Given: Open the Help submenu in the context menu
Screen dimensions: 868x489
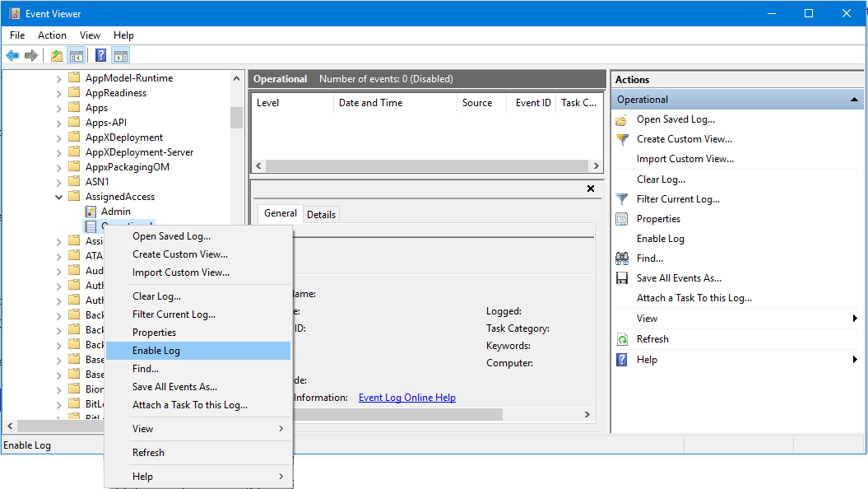Looking at the screenshot, I should [x=198, y=477].
